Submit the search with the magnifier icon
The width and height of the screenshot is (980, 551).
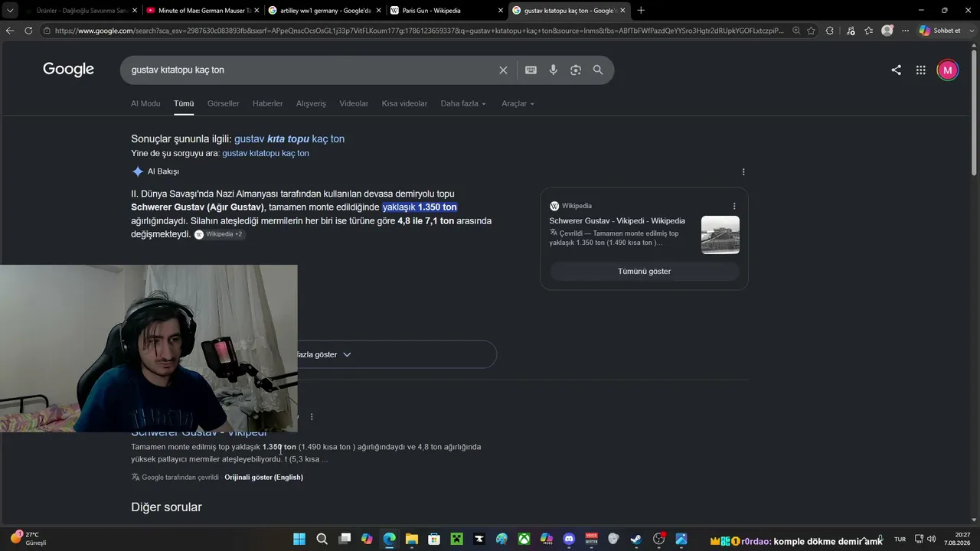click(598, 70)
